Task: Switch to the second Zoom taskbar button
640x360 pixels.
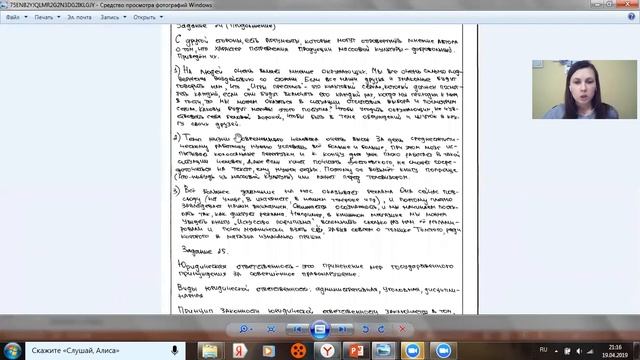Action: tap(443, 351)
